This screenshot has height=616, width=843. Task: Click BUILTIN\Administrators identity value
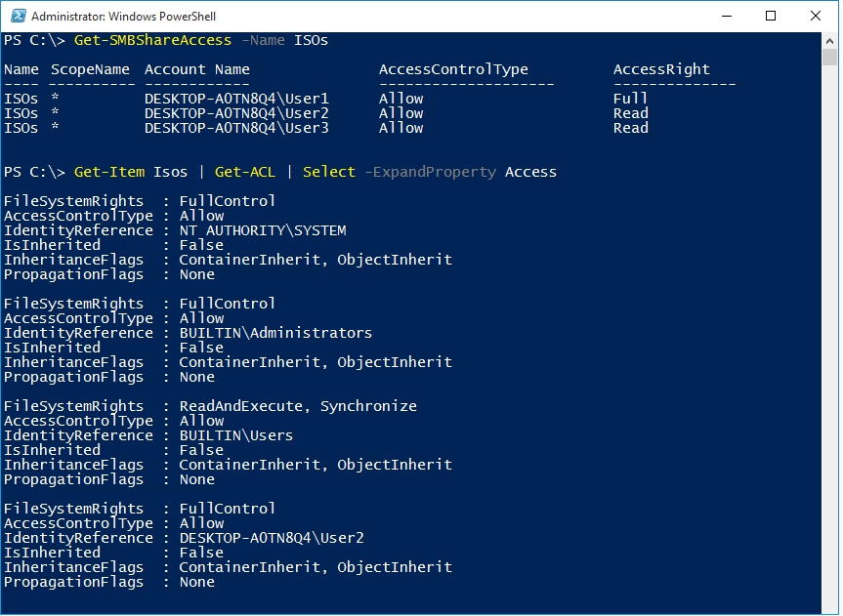275,333
